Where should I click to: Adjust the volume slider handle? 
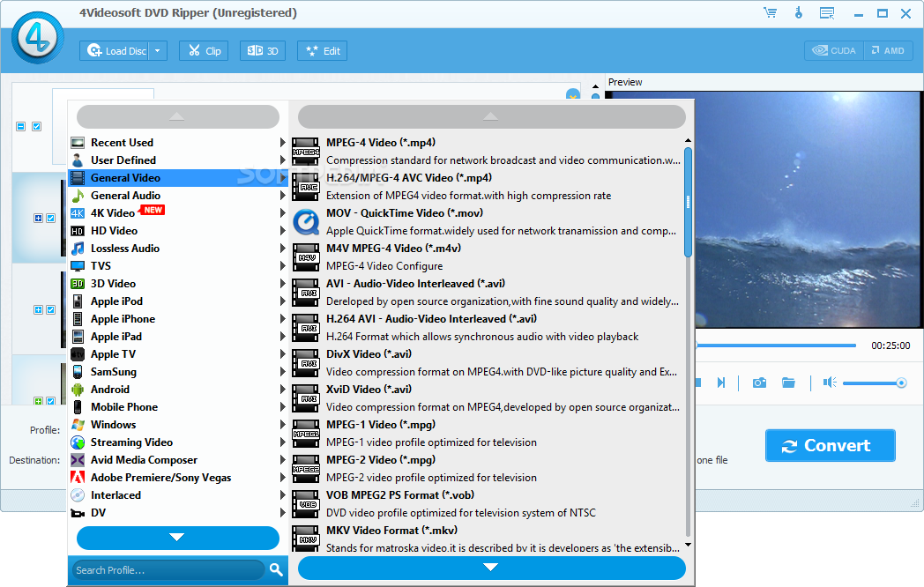coord(901,383)
